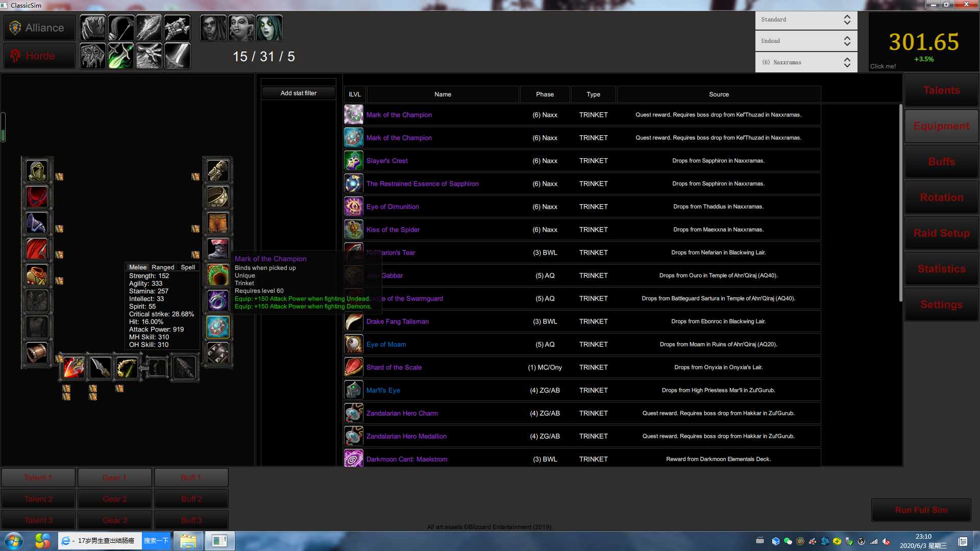Select the Statistics panel icon
This screenshot has height=551, width=980.
coord(940,268)
